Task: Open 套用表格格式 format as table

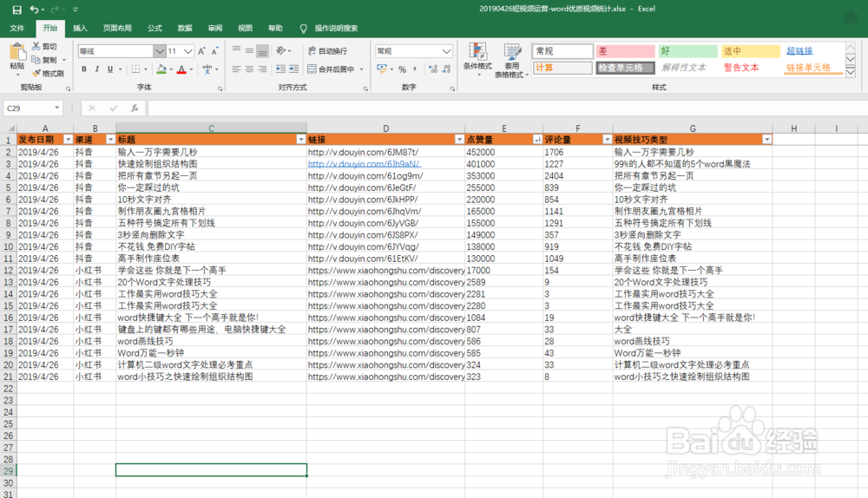Action: (x=511, y=60)
